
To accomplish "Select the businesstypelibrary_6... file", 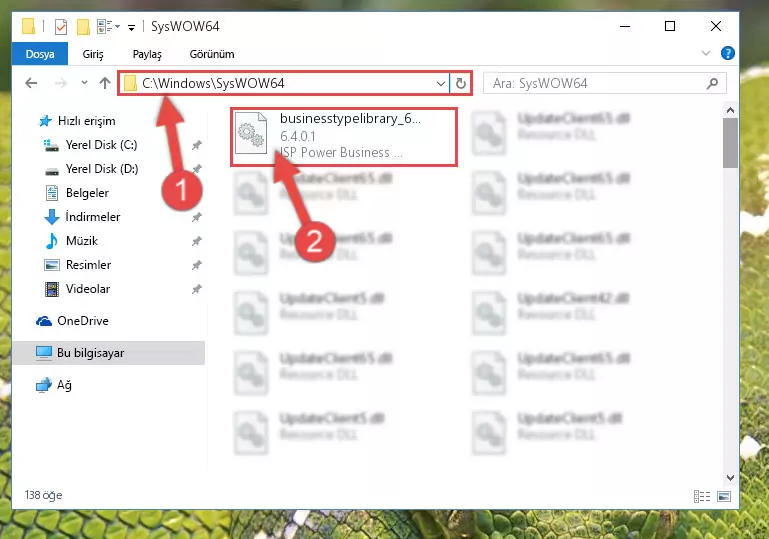I will coord(344,137).
